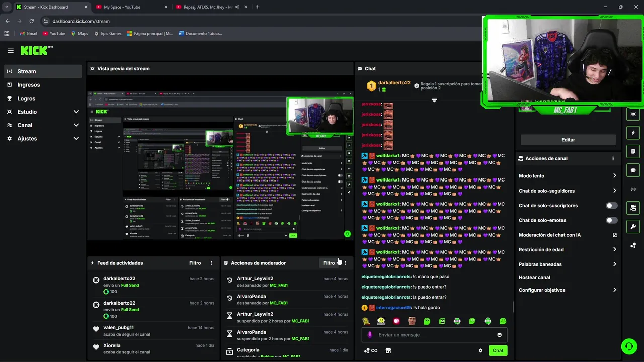Open Channel actions three-dot options menu

click(x=613, y=159)
